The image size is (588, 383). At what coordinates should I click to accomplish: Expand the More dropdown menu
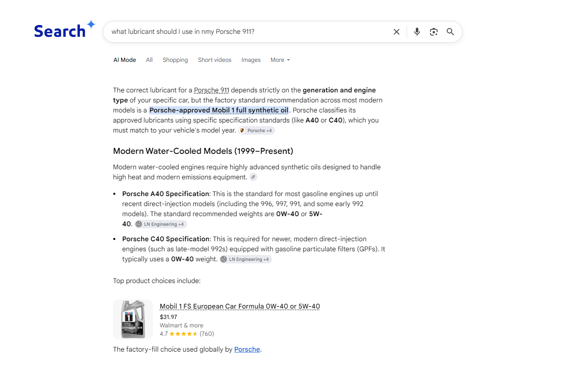pyautogui.click(x=280, y=60)
